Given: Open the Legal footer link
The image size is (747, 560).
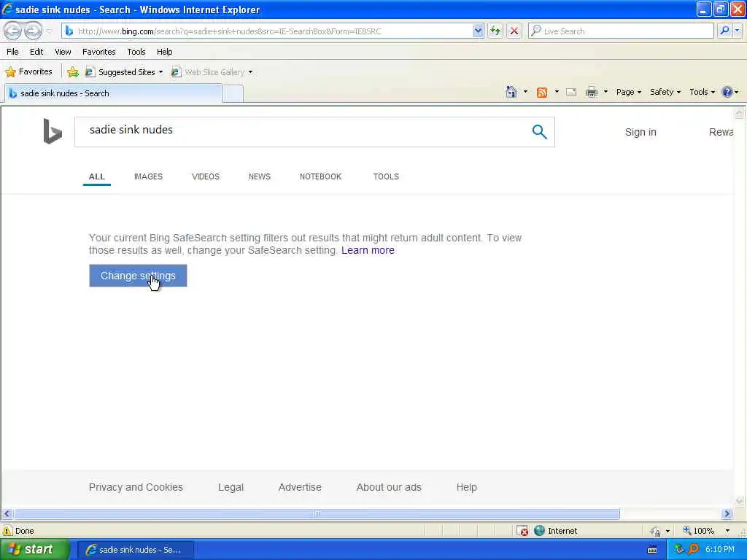Looking at the screenshot, I should point(231,487).
